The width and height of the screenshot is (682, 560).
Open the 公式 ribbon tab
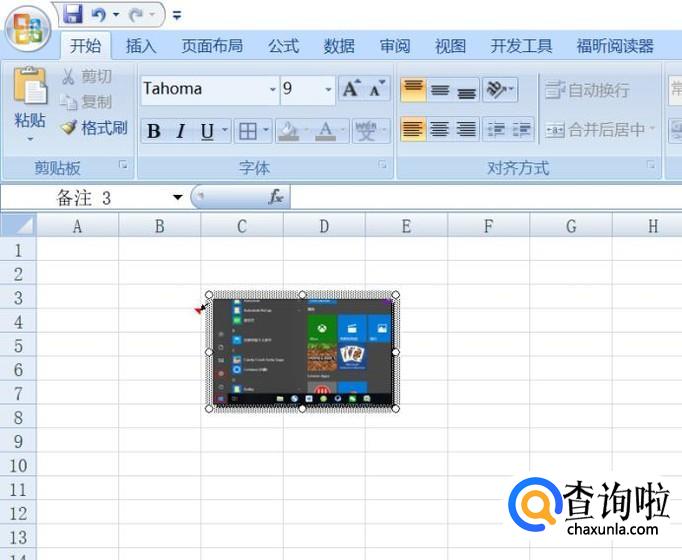click(x=283, y=46)
